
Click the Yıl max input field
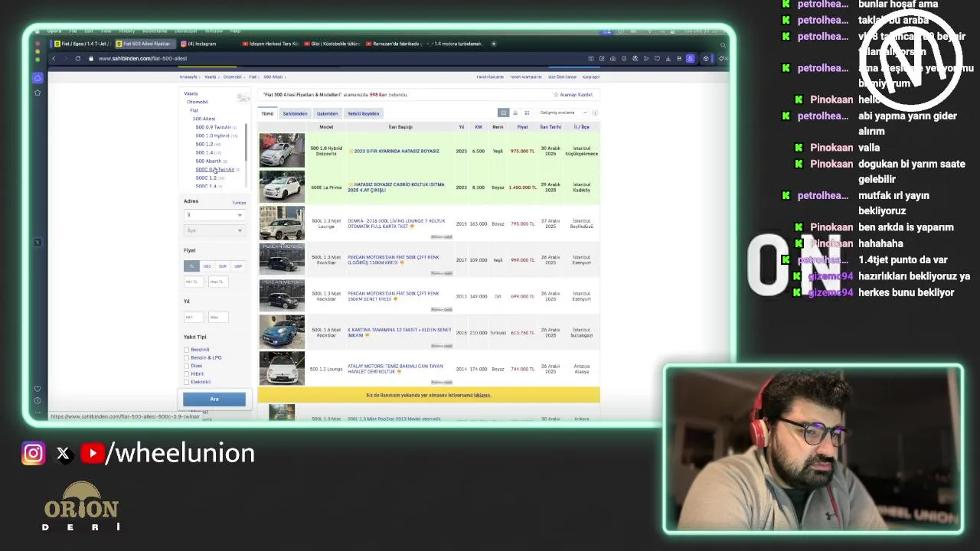click(218, 317)
